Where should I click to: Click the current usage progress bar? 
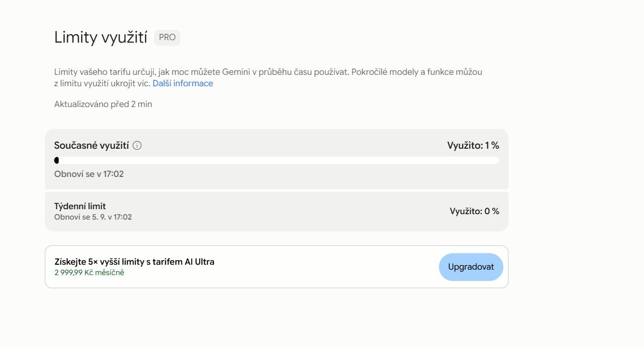coord(276,160)
